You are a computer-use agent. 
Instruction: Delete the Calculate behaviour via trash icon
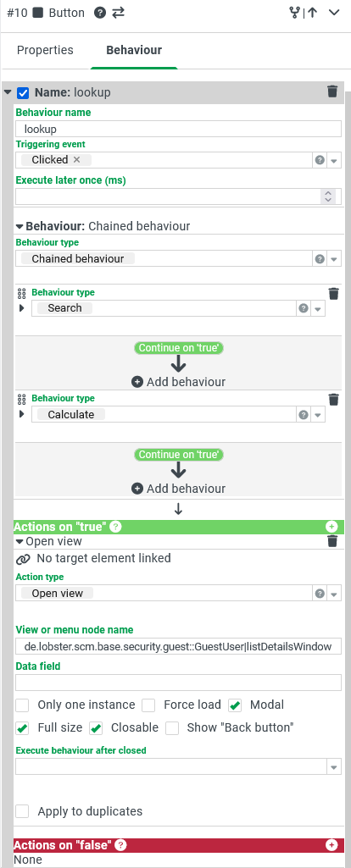pyautogui.click(x=333, y=399)
